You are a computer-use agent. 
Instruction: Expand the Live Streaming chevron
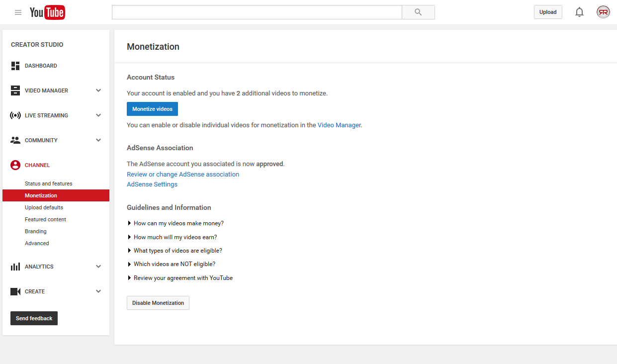(98, 115)
